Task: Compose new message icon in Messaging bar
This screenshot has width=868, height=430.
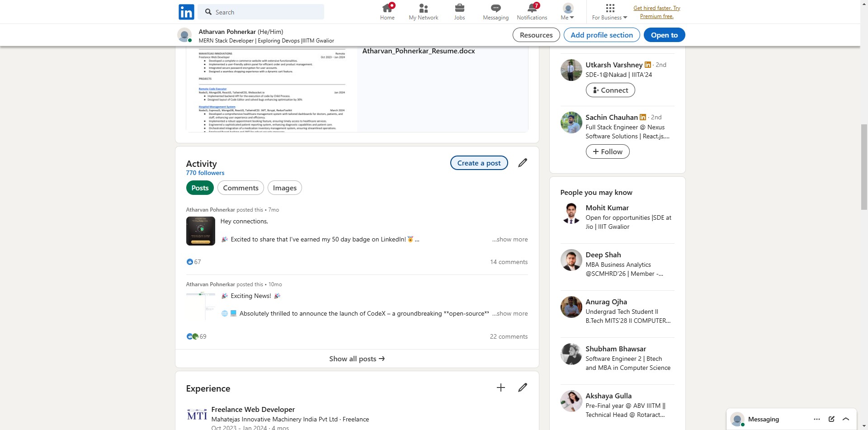Action: tap(831, 419)
